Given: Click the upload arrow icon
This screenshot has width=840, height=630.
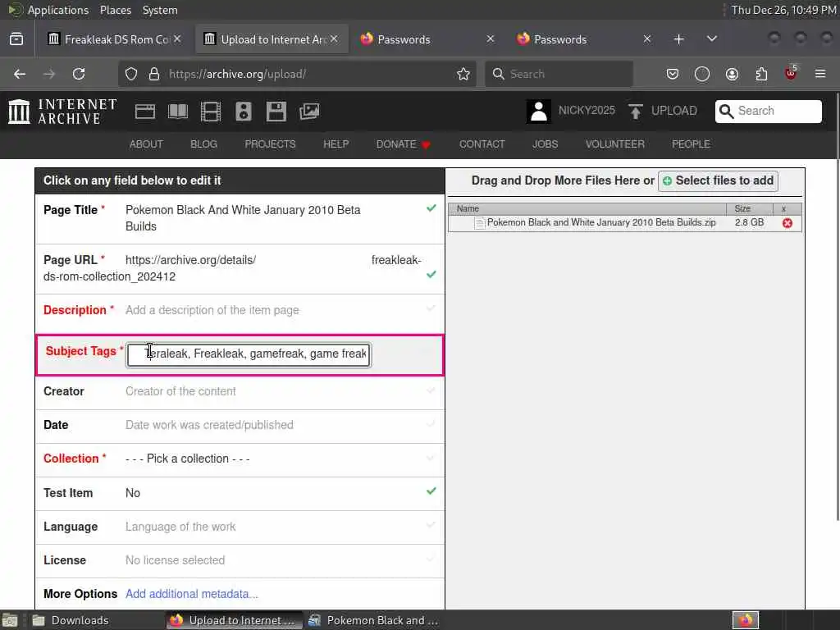Looking at the screenshot, I should pyautogui.click(x=636, y=112).
